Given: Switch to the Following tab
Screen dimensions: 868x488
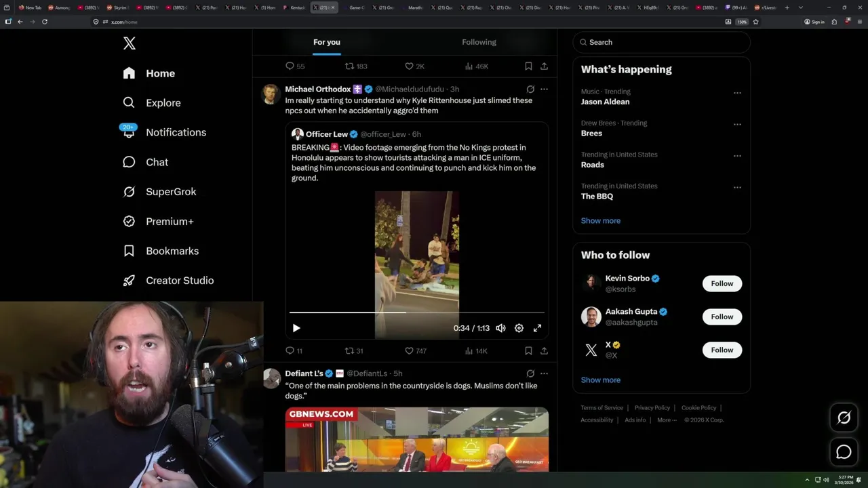Looking at the screenshot, I should [x=479, y=42].
